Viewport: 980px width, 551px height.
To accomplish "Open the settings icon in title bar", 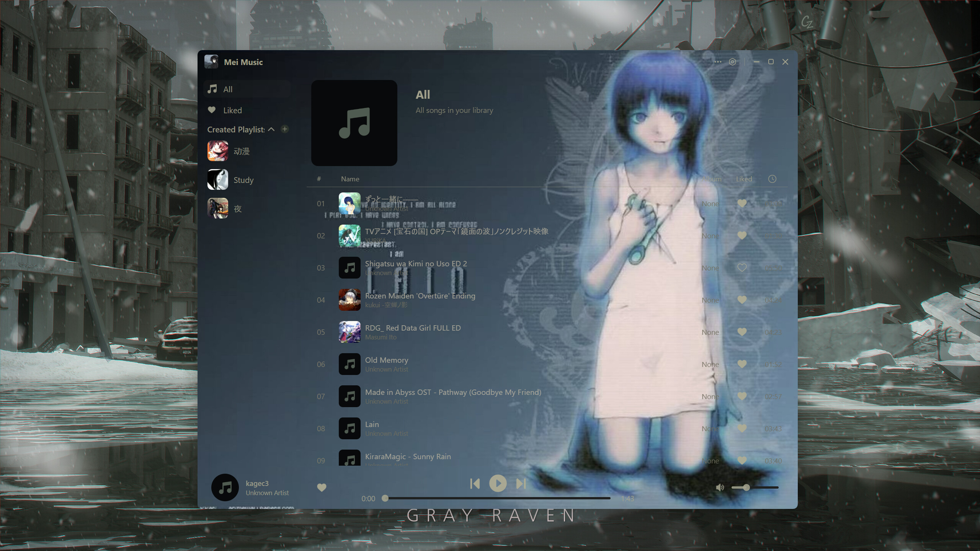I will click(732, 62).
